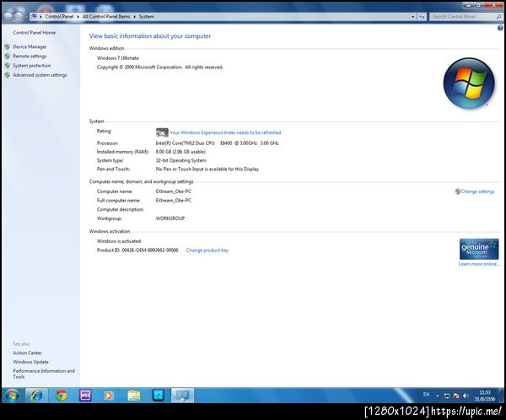506x420 pixels.
Task: Click the volume speaker tray icon
Action: click(x=466, y=396)
